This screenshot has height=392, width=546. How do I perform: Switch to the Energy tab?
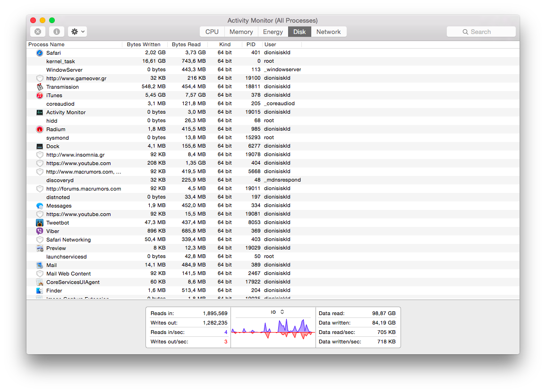[x=273, y=32]
